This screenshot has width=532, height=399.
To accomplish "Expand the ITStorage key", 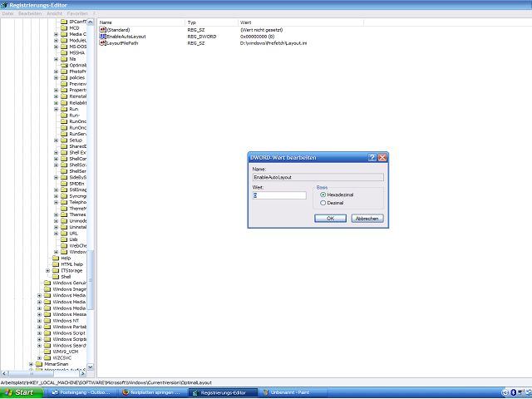I will (x=48, y=271).
